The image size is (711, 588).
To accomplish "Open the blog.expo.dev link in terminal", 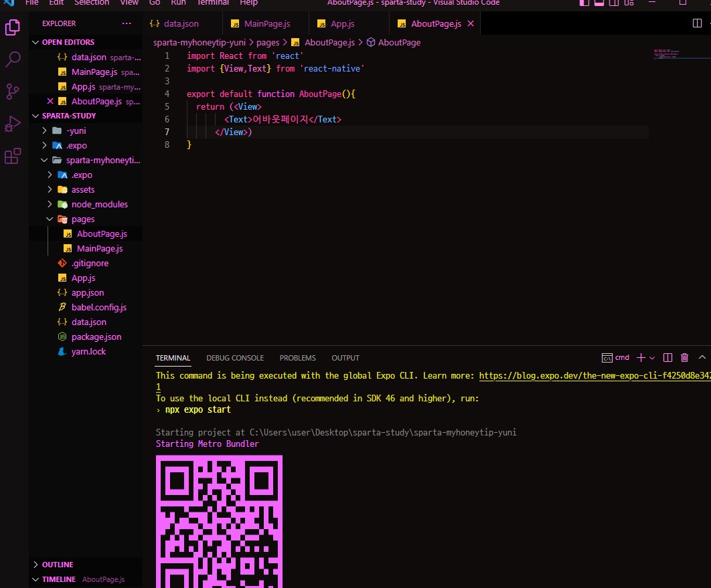I will pyautogui.click(x=595, y=375).
